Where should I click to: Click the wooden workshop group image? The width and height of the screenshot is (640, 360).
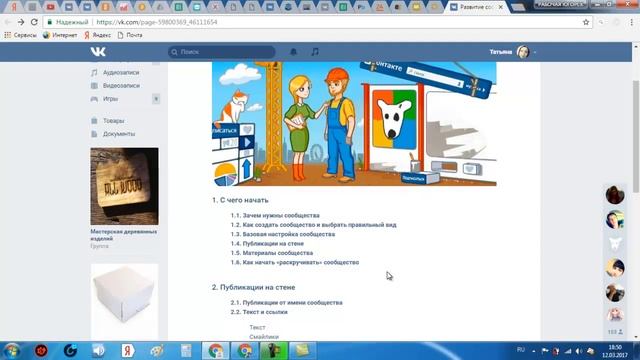click(x=124, y=186)
